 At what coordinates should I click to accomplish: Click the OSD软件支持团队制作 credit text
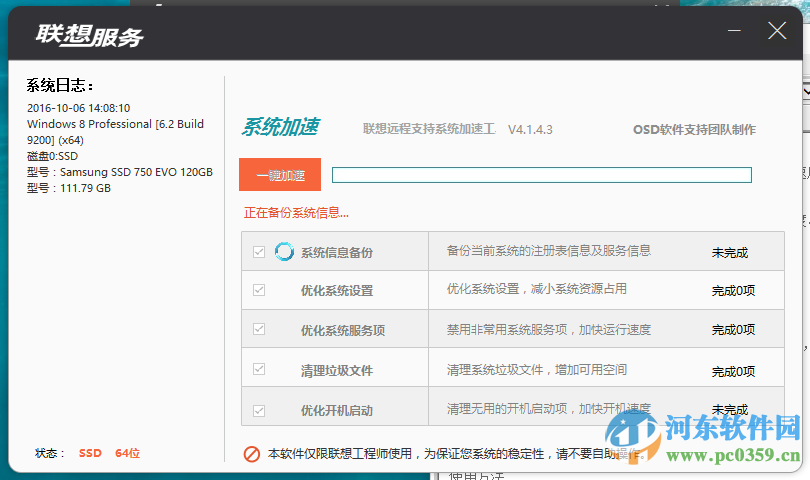tap(694, 129)
